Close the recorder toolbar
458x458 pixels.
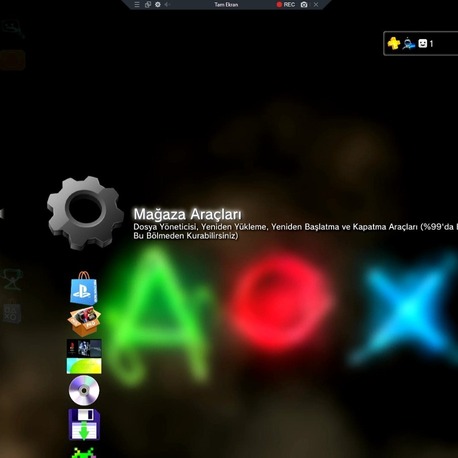(x=316, y=5)
